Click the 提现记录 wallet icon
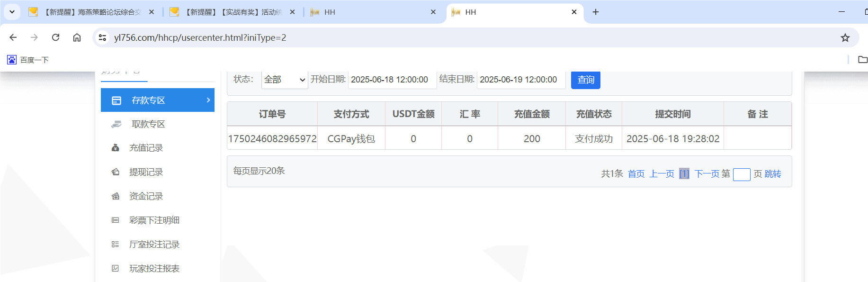The height and width of the screenshot is (282, 868). click(115, 172)
